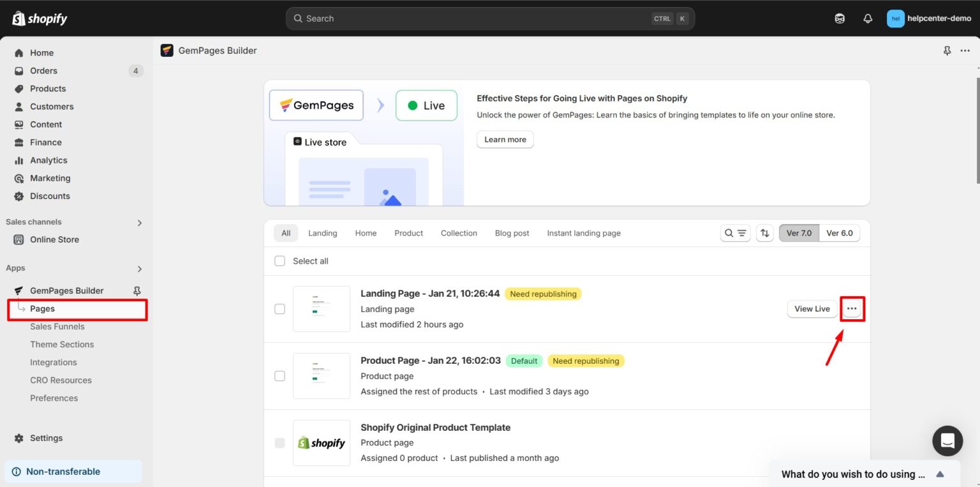Image resolution: width=980 pixels, height=487 pixels.
Task: Click the support inbox icon in the top bar
Action: click(x=840, y=19)
